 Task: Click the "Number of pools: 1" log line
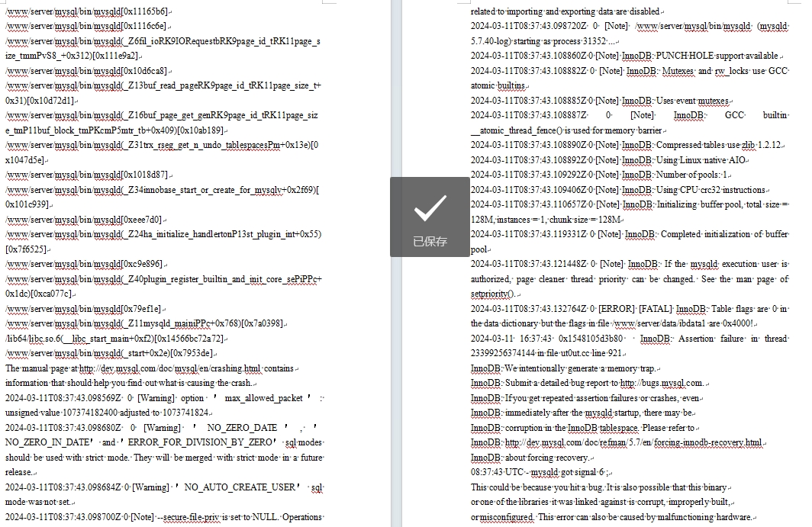tap(599, 175)
